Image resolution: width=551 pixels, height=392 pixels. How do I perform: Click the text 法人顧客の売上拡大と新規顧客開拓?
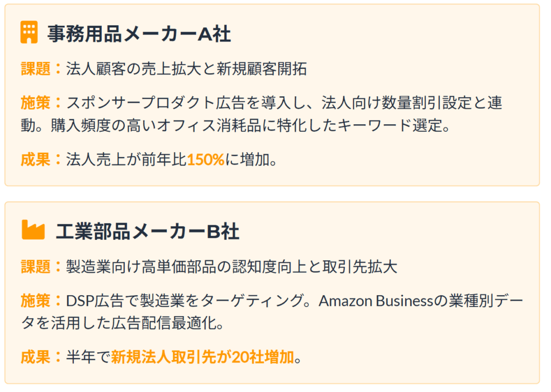point(187,68)
